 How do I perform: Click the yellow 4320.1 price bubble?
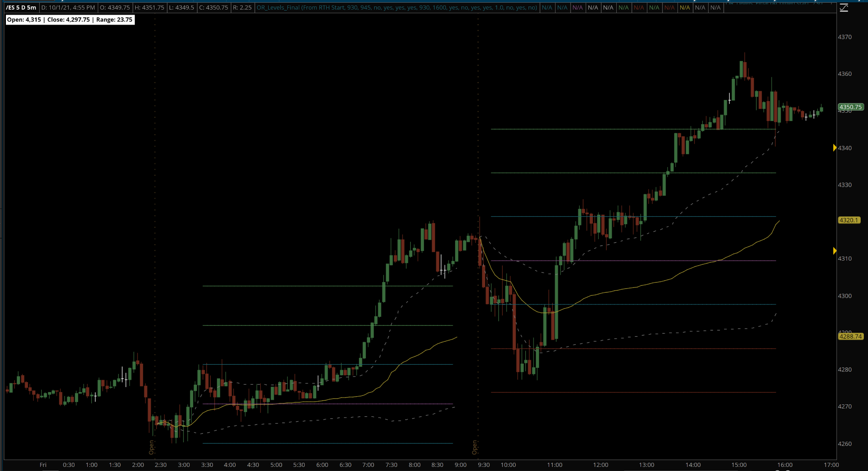849,220
